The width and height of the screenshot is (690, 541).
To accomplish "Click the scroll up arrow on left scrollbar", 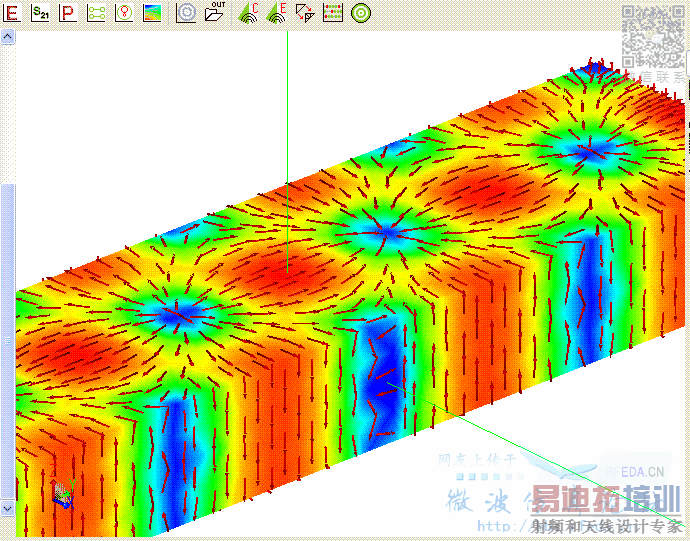I will click(7, 37).
